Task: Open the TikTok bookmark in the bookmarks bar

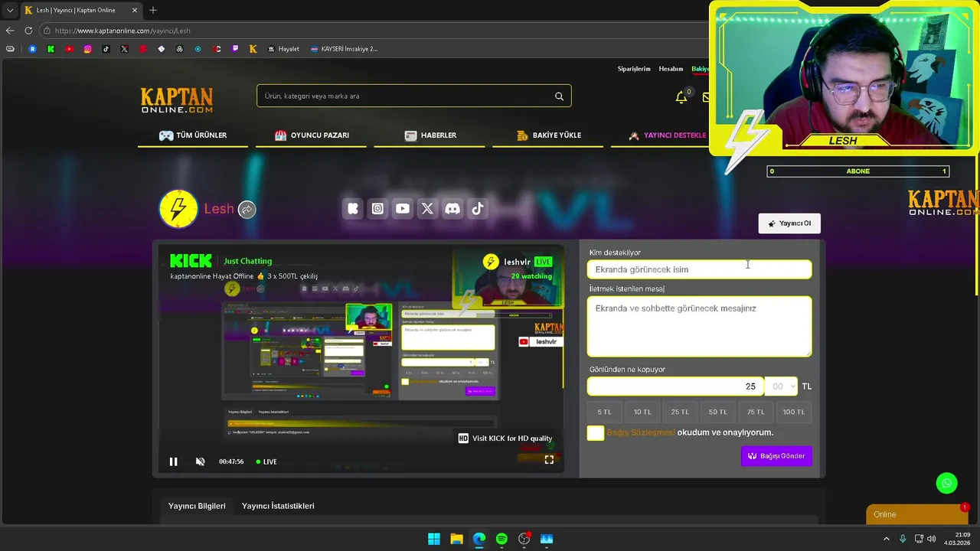Action: tap(106, 49)
